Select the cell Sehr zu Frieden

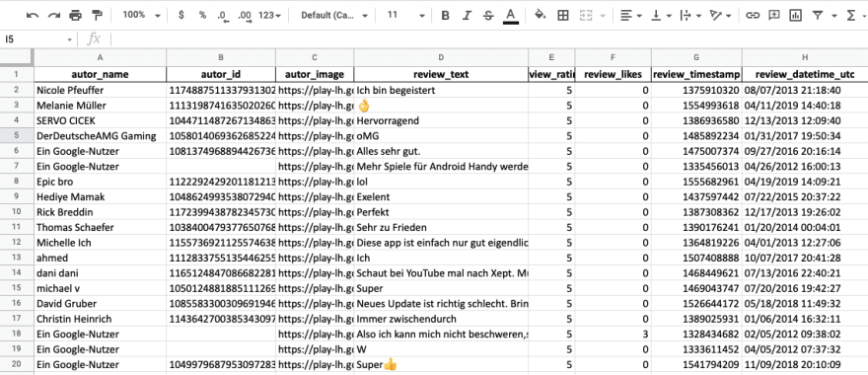[441, 227]
